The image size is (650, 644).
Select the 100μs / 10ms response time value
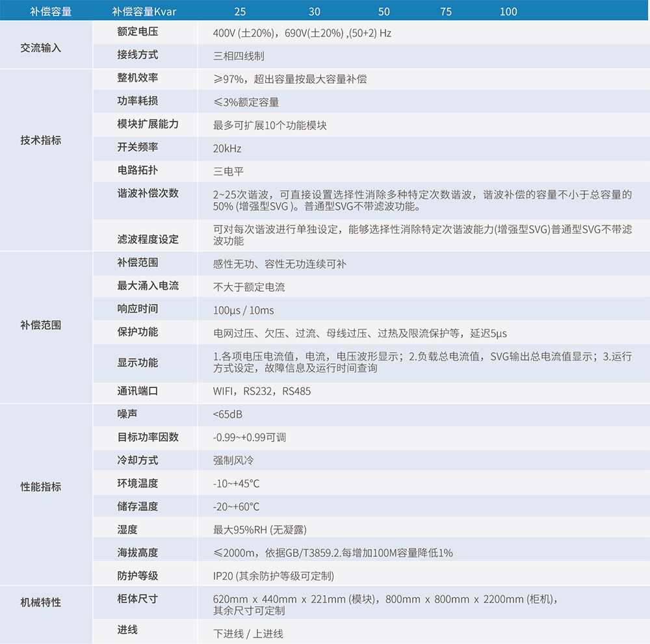pyautogui.click(x=243, y=310)
